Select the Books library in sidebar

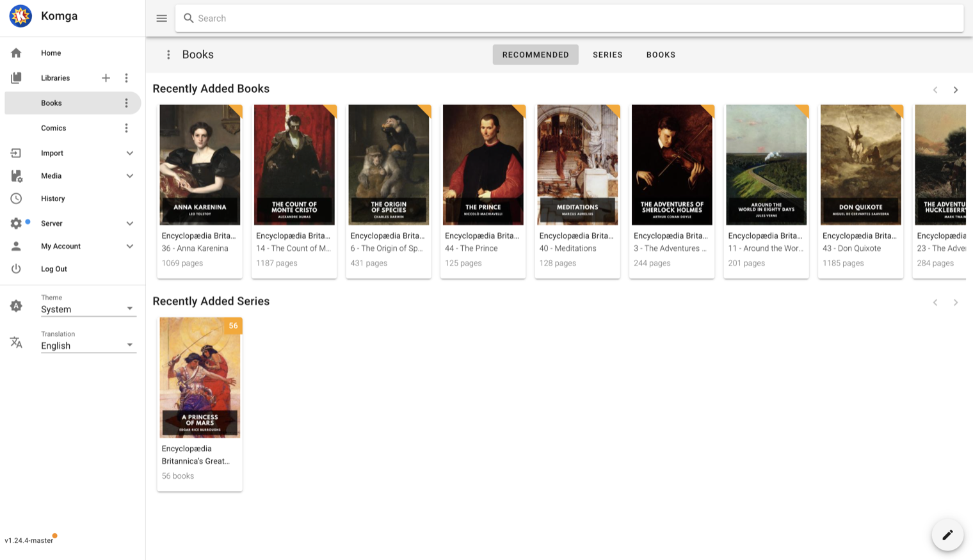pos(72,103)
